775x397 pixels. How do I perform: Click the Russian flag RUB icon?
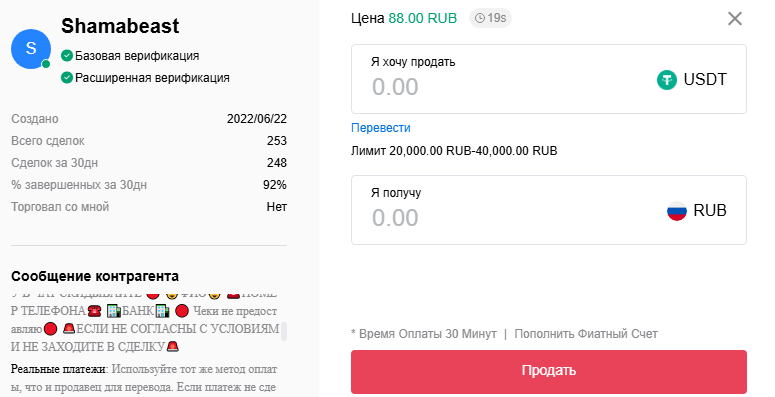[x=677, y=211]
